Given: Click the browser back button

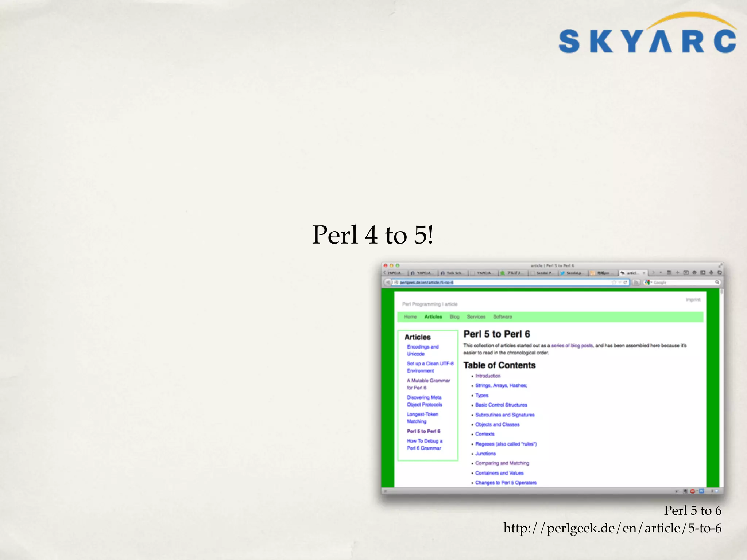Looking at the screenshot, I should 388,283.
